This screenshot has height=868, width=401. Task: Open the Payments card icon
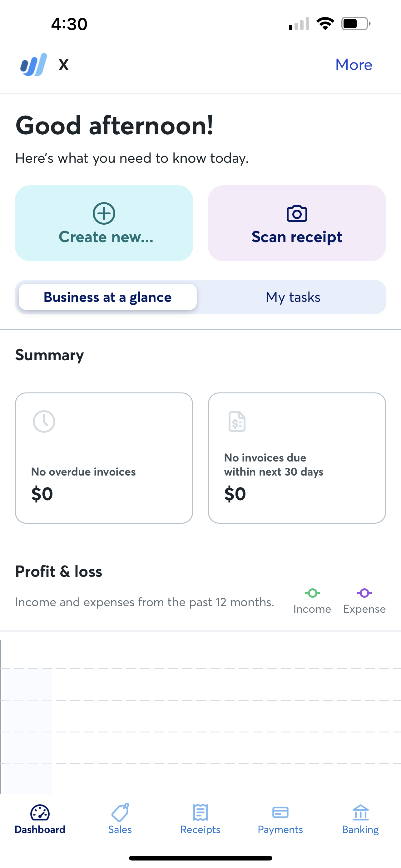(280, 812)
